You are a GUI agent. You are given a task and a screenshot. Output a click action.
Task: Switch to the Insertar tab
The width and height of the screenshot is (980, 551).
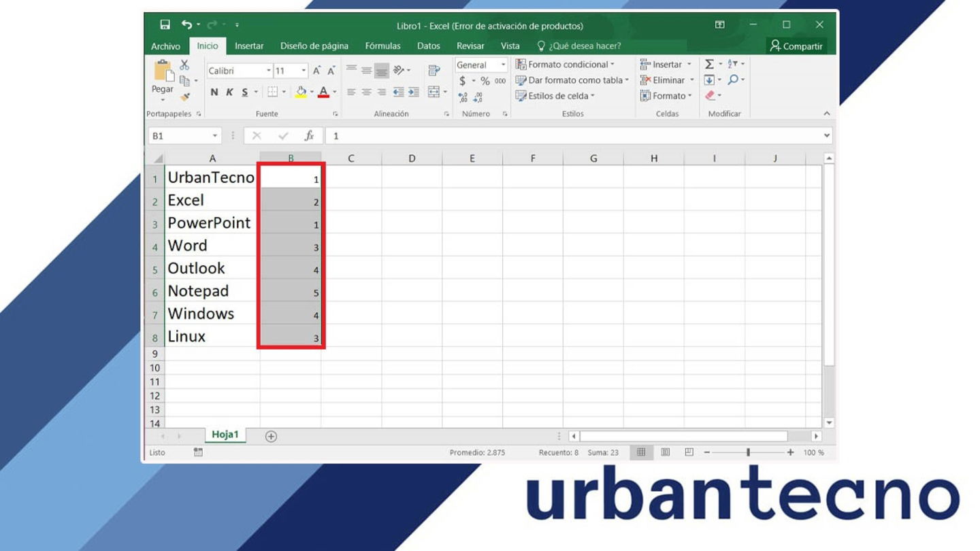click(x=249, y=46)
